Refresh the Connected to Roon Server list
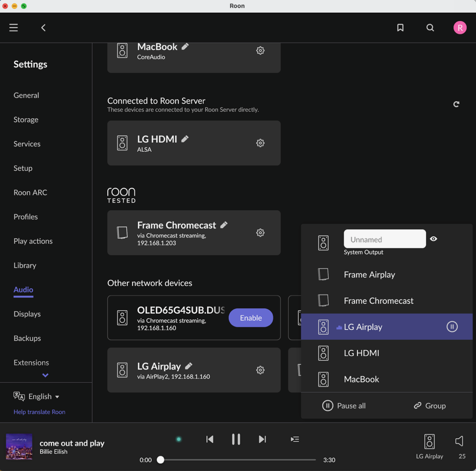 456,104
